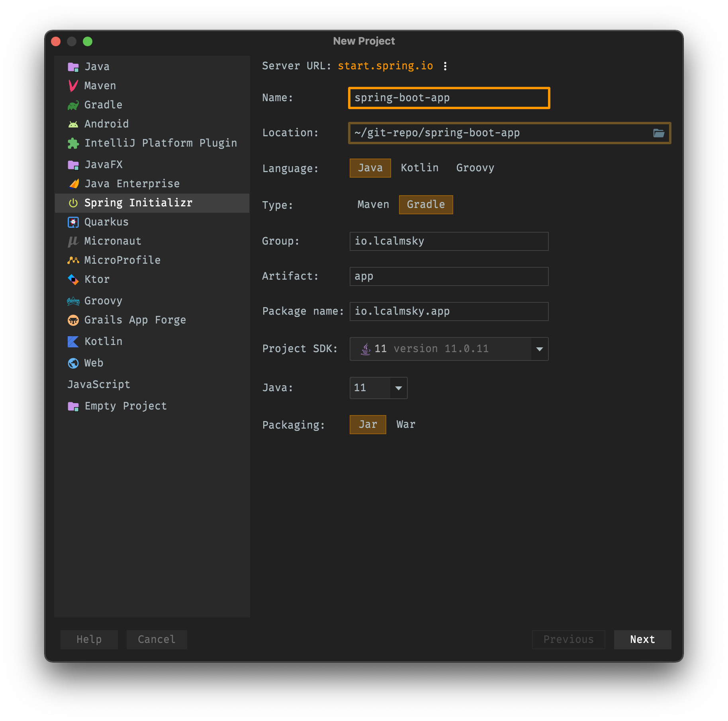Select Java Enterprise in list
728x721 pixels.
(x=152, y=184)
